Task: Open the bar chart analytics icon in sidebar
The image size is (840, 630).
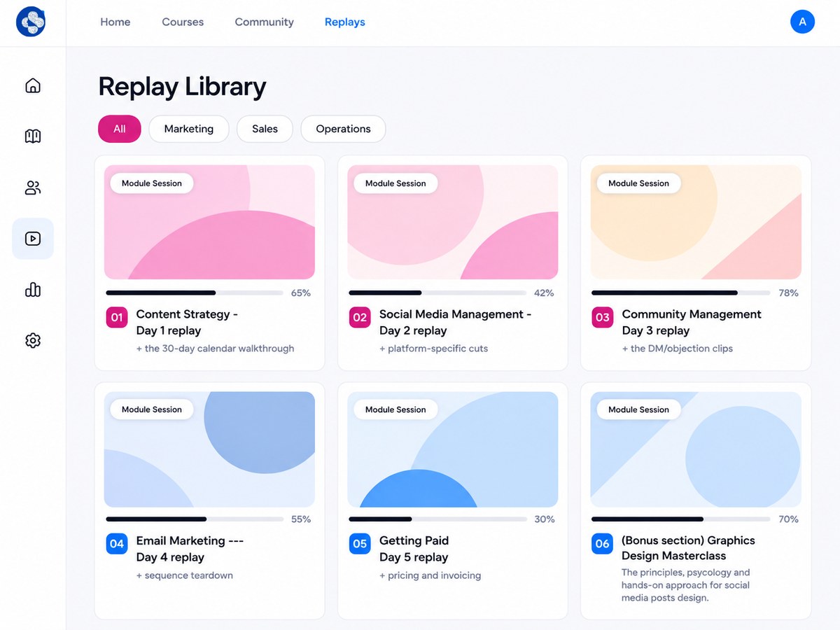Action: pyautogui.click(x=33, y=290)
